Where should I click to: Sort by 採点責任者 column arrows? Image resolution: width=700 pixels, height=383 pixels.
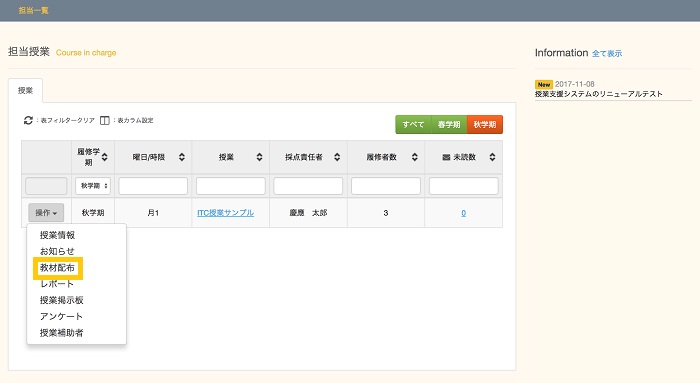(x=337, y=157)
